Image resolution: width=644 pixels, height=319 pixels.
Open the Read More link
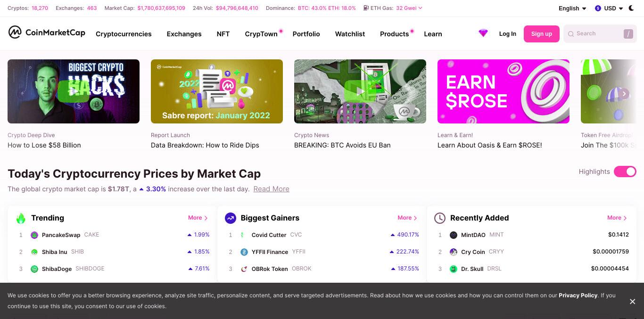271,189
